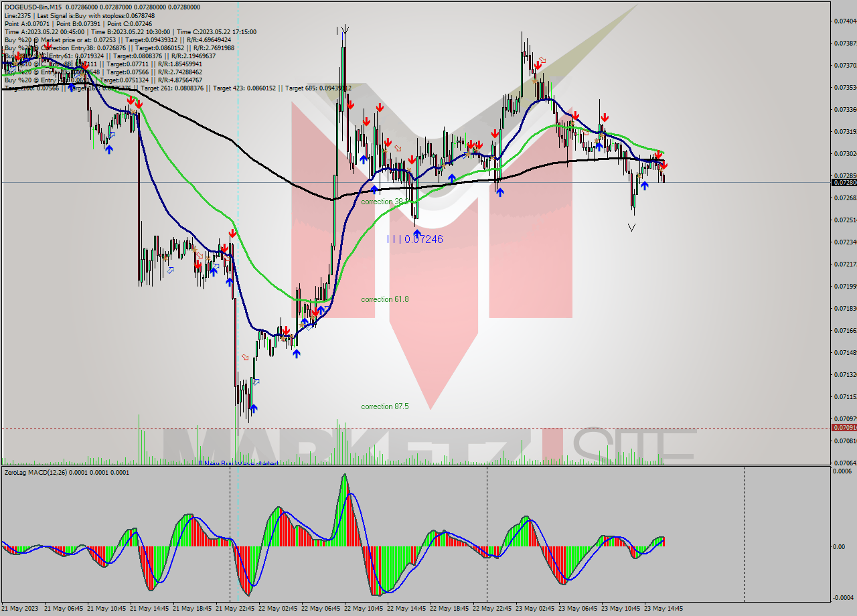Click the 0.07149 price axis label
This screenshot has width=857, height=616.
tap(844, 352)
